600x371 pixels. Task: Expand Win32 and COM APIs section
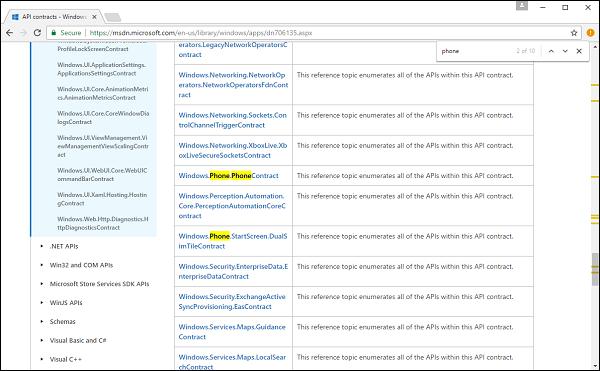click(x=81, y=265)
